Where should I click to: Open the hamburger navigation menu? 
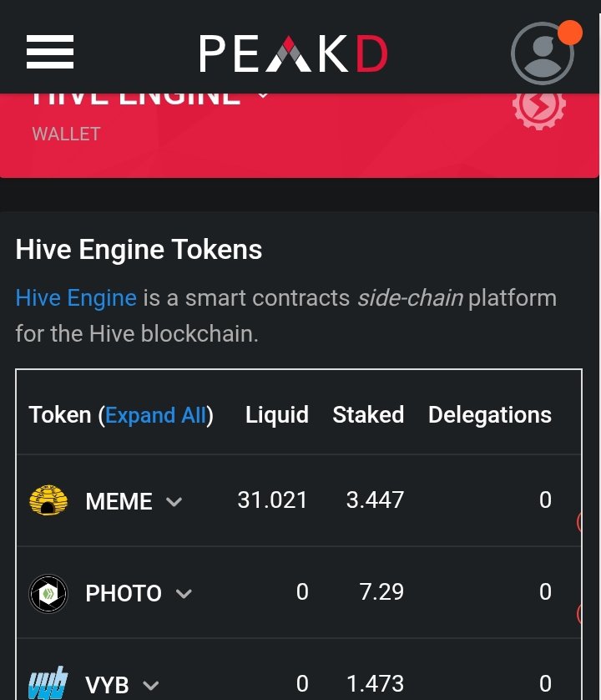pos(50,52)
